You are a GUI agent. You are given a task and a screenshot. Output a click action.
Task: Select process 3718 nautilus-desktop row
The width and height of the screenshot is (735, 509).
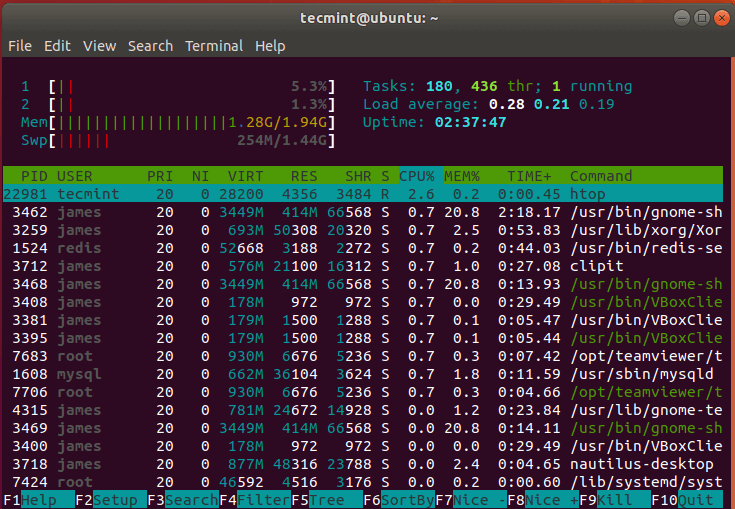pos(363,464)
